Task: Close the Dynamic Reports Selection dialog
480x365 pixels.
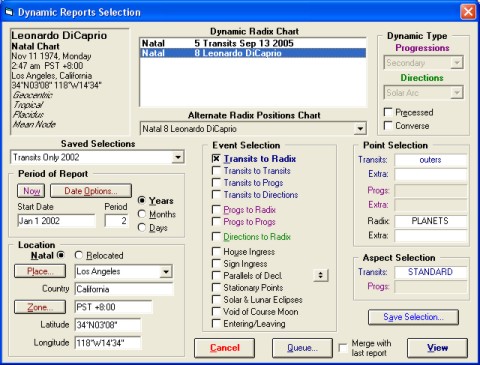Action: 468,12
